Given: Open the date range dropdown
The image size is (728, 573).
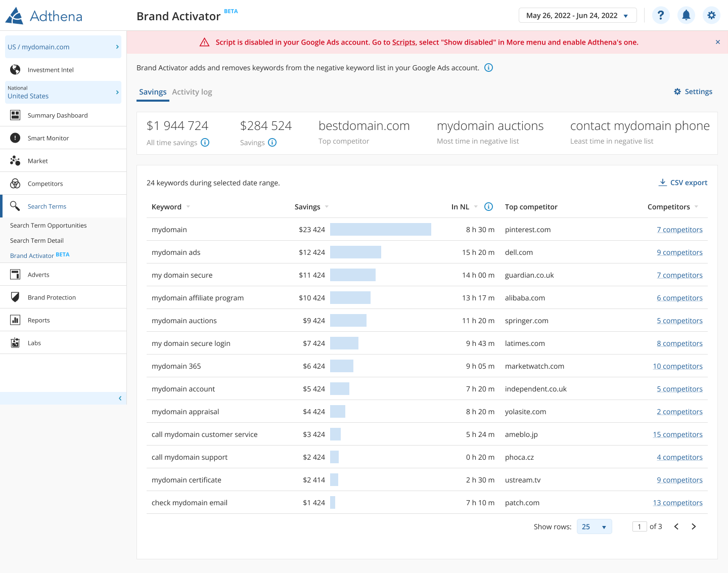Looking at the screenshot, I should (577, 16).
